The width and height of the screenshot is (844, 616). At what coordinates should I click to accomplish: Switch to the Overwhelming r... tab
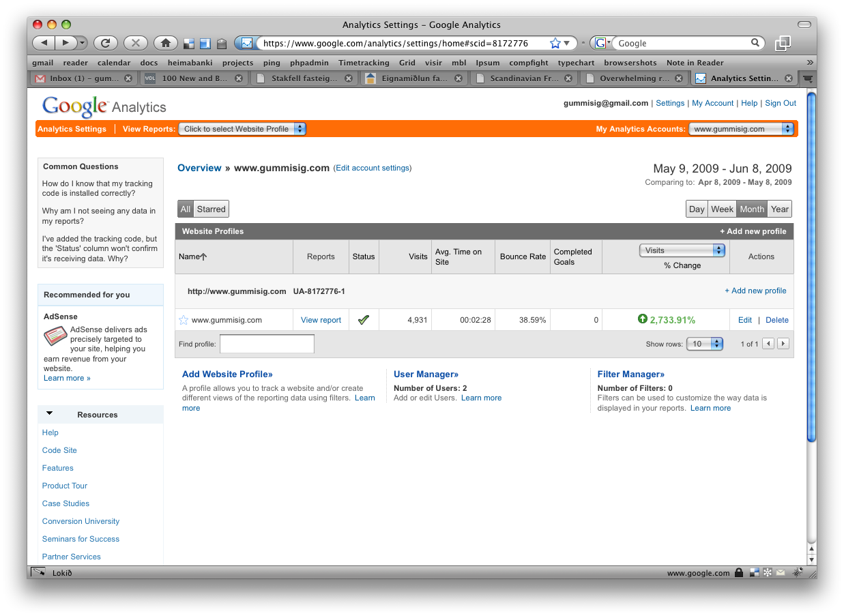pyautogui.click(x=633, y=78)
